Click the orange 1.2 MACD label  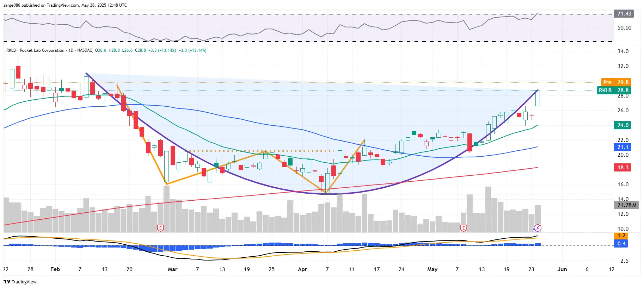pyautogui.click(x=621, y=236)
